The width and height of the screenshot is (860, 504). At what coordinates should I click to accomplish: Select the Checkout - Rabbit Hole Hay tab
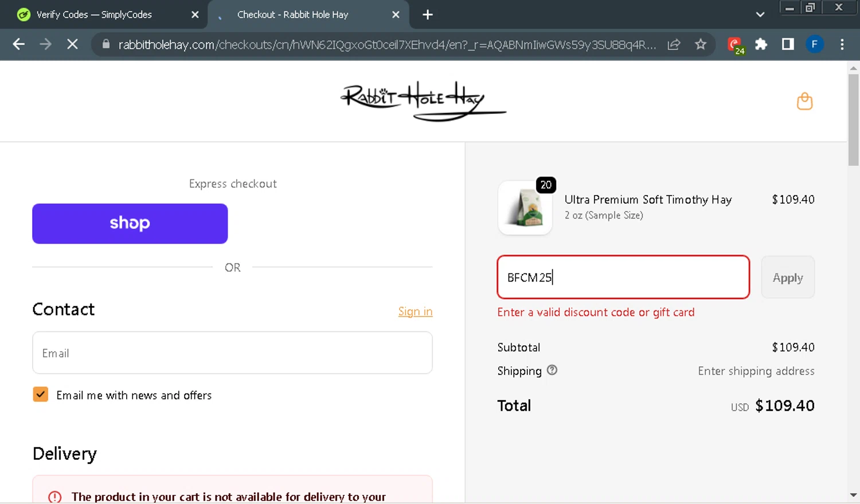click(x=308, y=15)
